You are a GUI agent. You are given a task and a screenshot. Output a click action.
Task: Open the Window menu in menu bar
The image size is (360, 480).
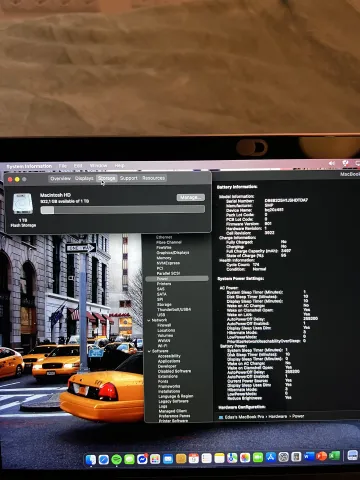(98, 165)
